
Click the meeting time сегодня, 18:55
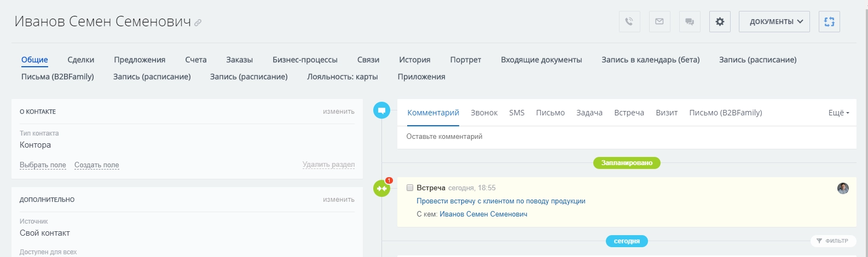(x=472, y=188)
